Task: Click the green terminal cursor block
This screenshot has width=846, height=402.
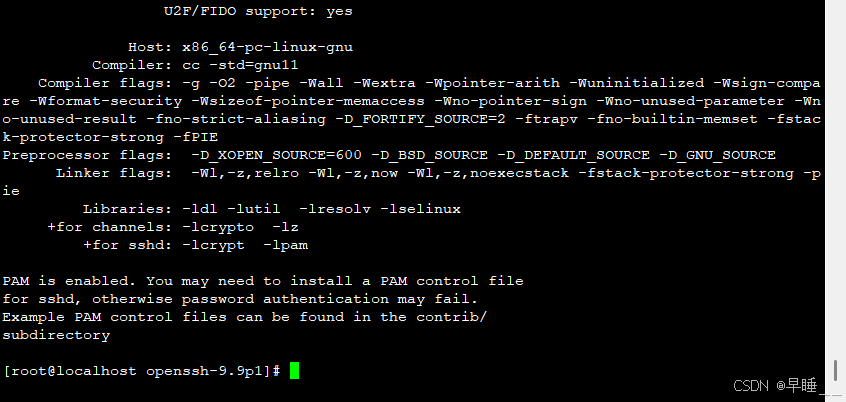Action: pyautogui.click(x=294, y=371)
